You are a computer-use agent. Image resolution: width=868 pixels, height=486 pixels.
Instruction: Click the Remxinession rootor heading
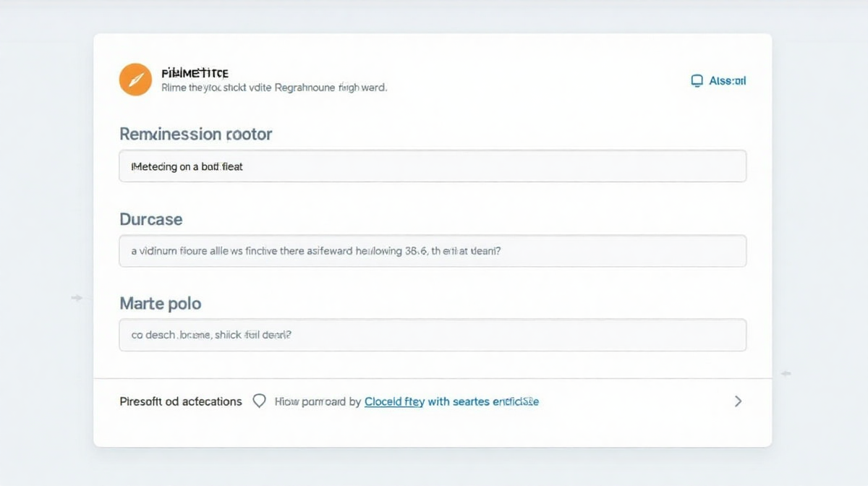(195, 134)
